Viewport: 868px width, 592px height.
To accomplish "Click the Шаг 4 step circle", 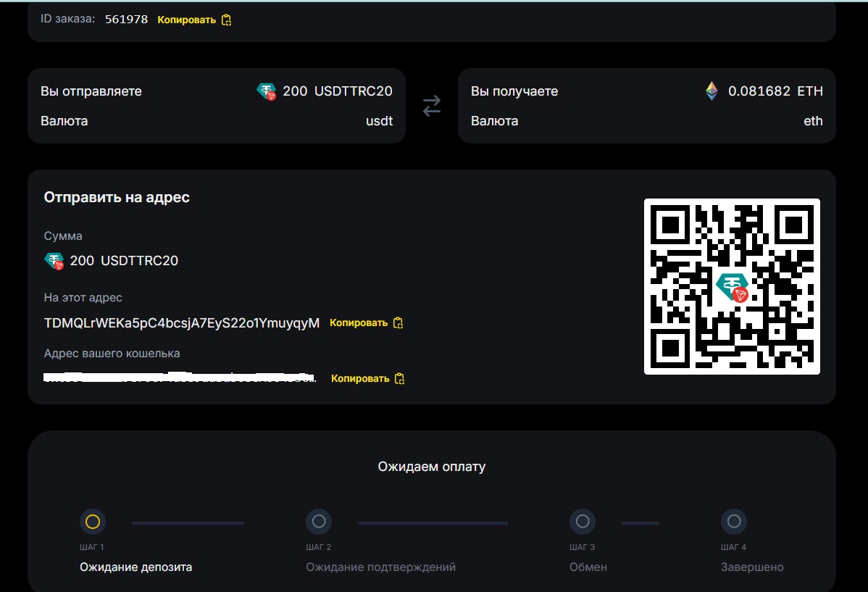I will pyautogui.click(x=734, y=522).
